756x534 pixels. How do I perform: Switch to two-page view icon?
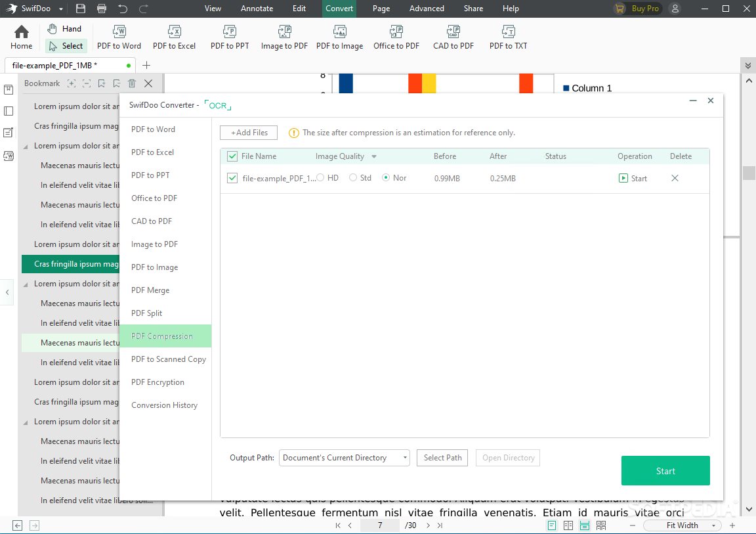coord(568,525)
